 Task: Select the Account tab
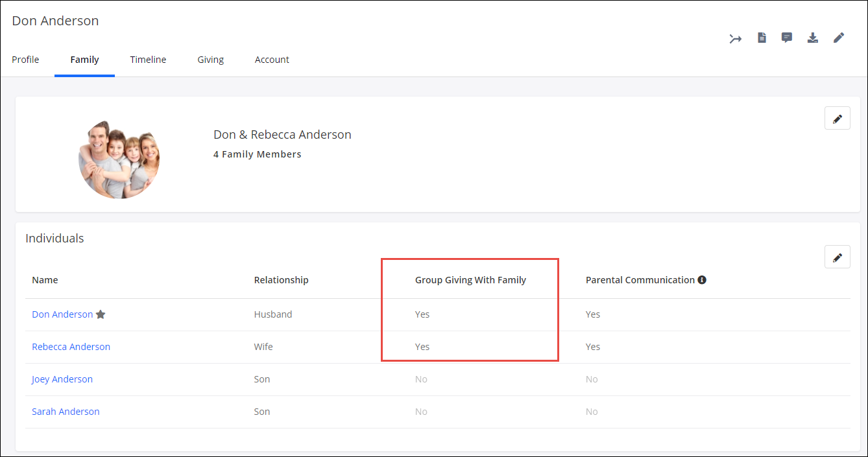point(272,60)
